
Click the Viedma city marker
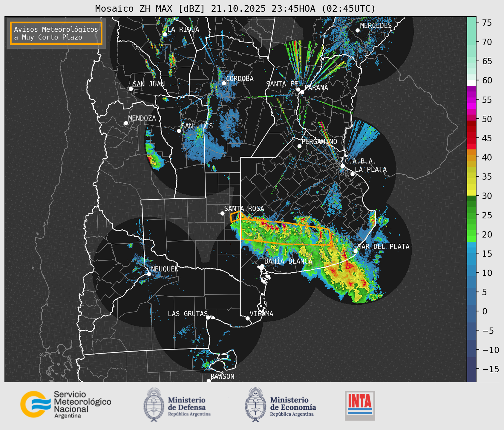tap(247, 318)
